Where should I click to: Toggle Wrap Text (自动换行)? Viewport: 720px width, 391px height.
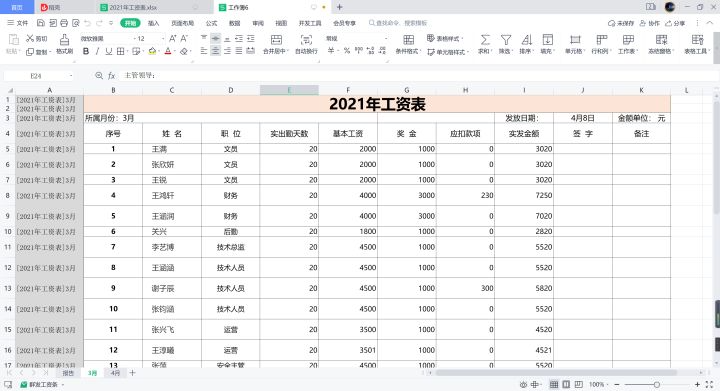306,44
